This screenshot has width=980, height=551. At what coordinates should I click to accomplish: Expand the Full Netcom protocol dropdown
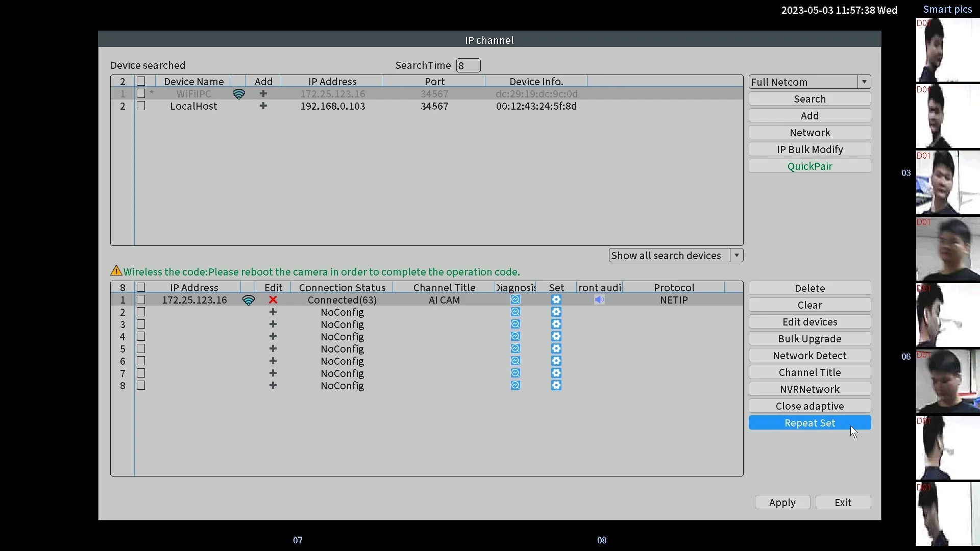[x=864, y=82]
